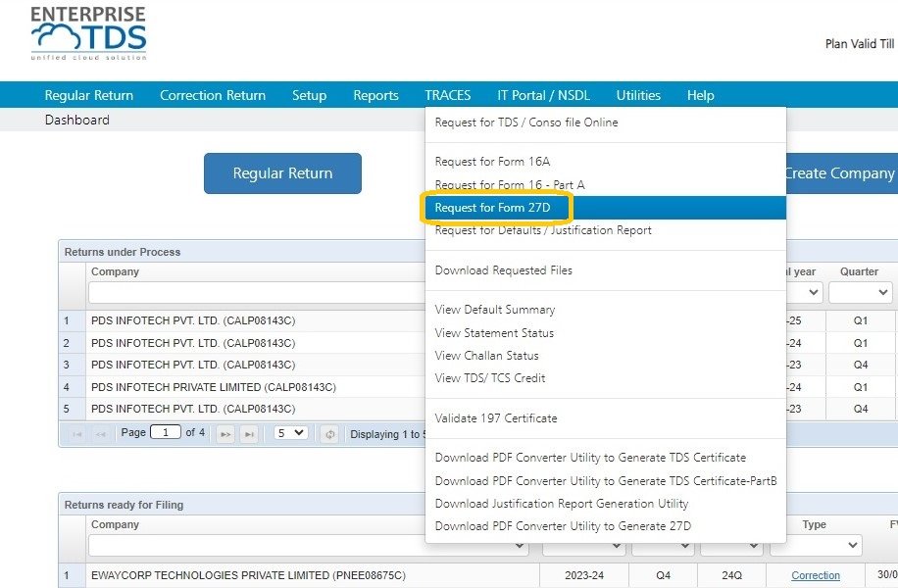Open the Help menu
The height and width of the screenshot is (588, 898).
pos(700,95)
